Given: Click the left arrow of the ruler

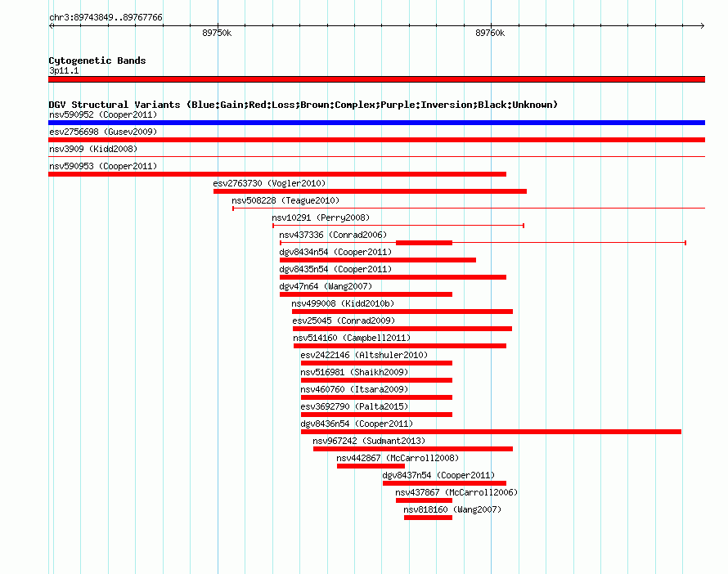Looking at the screenshot, I should [x=51, y=25].
